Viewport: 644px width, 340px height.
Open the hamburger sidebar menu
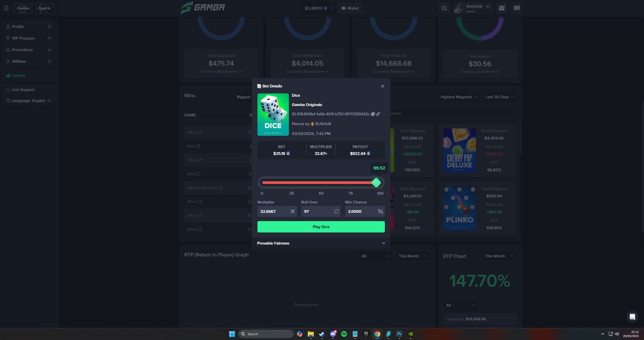6,8
